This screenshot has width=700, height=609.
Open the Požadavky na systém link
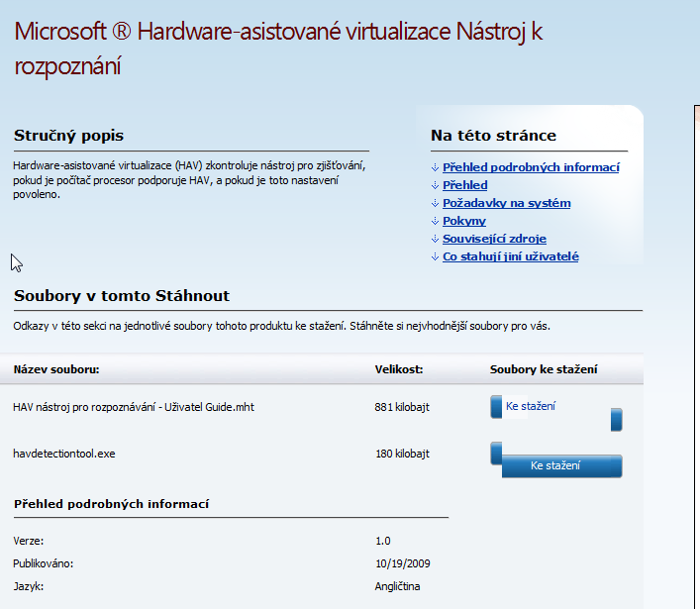click(x=506, y=203)
